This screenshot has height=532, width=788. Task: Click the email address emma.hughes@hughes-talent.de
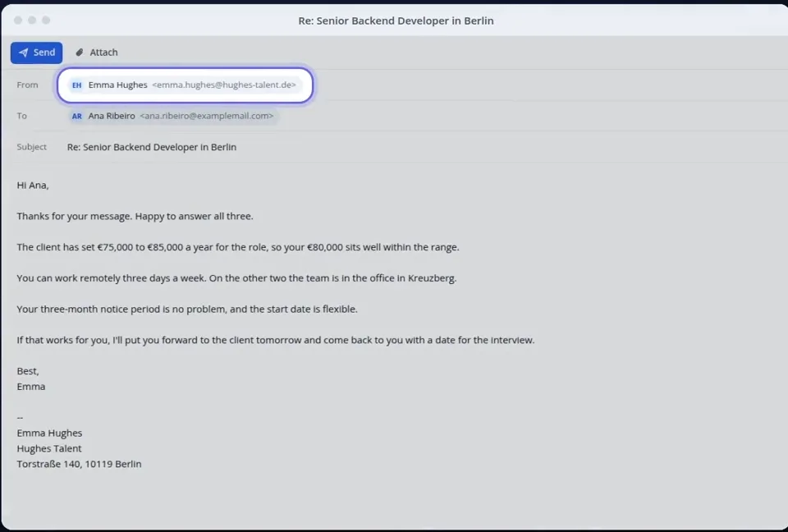click(x=224, y=85)
